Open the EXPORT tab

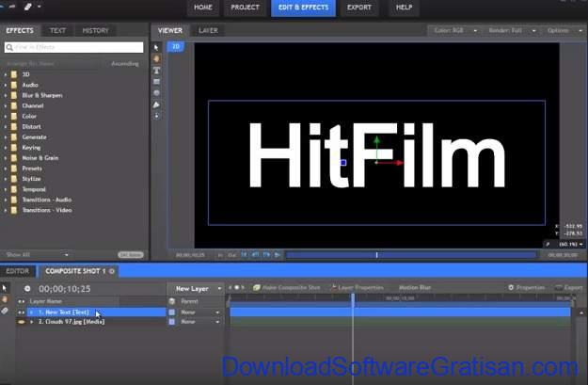[x=358, y=8]
